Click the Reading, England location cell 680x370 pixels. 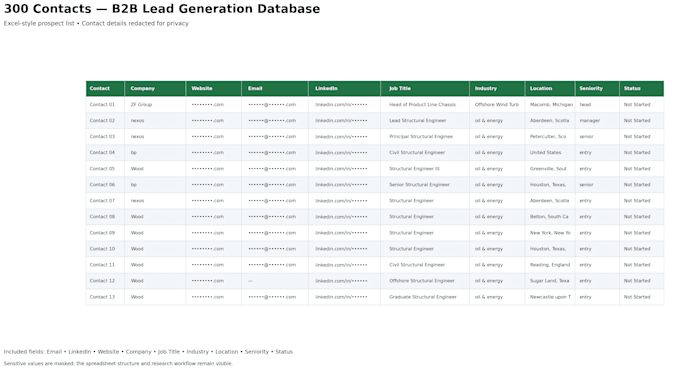550,265
